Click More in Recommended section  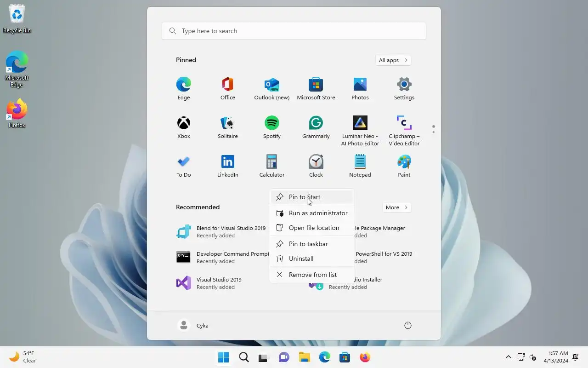pyautogui.click(x=397, y=207)
